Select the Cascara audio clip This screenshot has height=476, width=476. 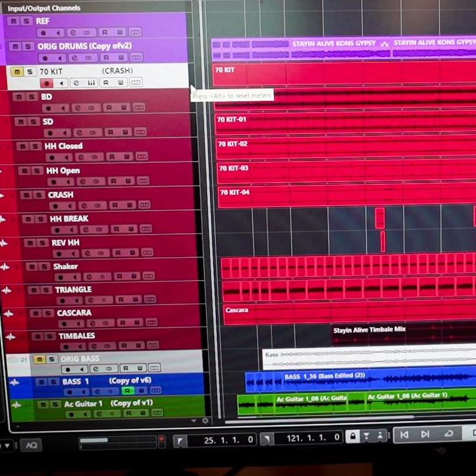350,314
